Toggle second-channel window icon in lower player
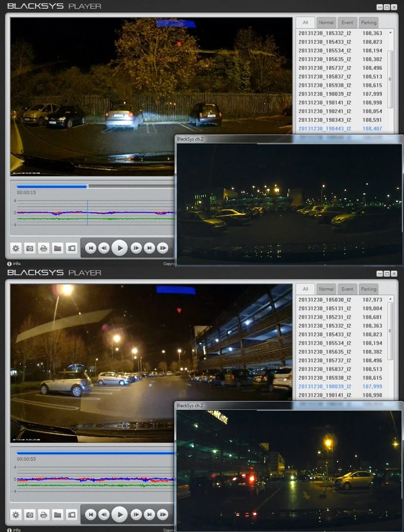Image resolution: width=404 pixels, height=532 pixels. (x=72, y=515)
